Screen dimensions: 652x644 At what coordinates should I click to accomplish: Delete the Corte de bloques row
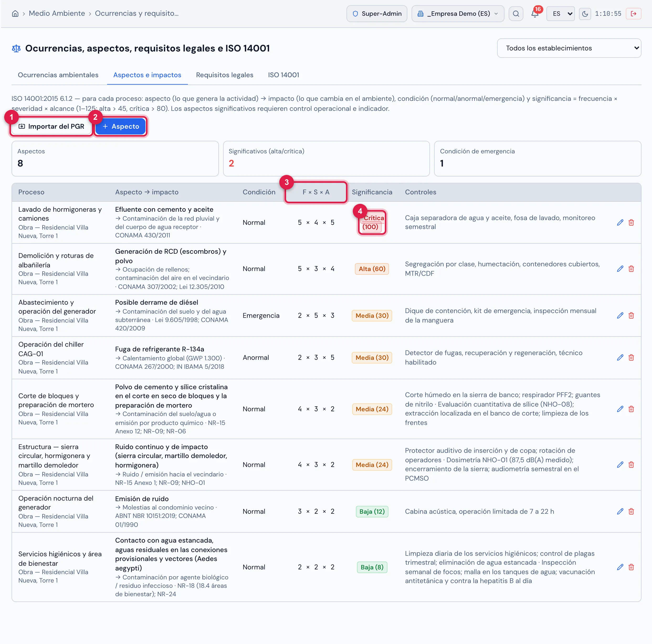tap(631, 409)
